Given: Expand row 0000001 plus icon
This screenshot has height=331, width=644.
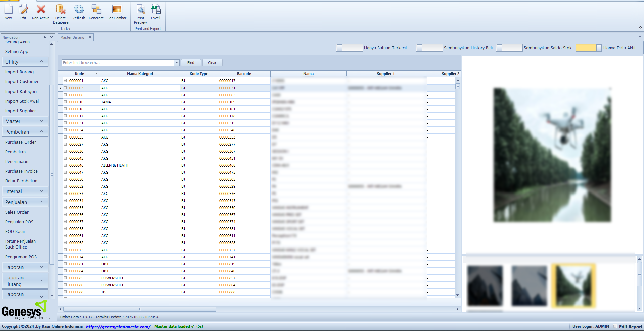Looking at the screenshot, I should 65,81.
